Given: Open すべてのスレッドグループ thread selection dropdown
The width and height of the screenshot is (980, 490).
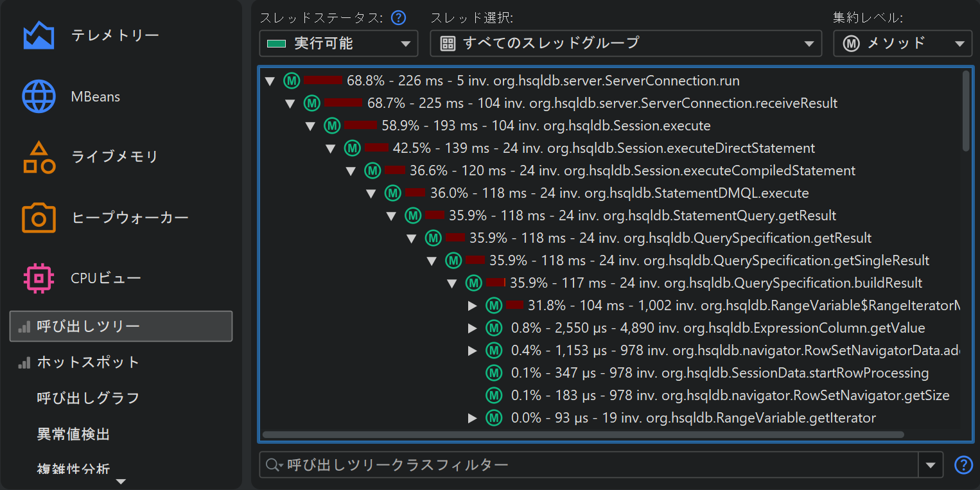Looking at the screenshot, I should pyautogui.click(x=626, y=44).
